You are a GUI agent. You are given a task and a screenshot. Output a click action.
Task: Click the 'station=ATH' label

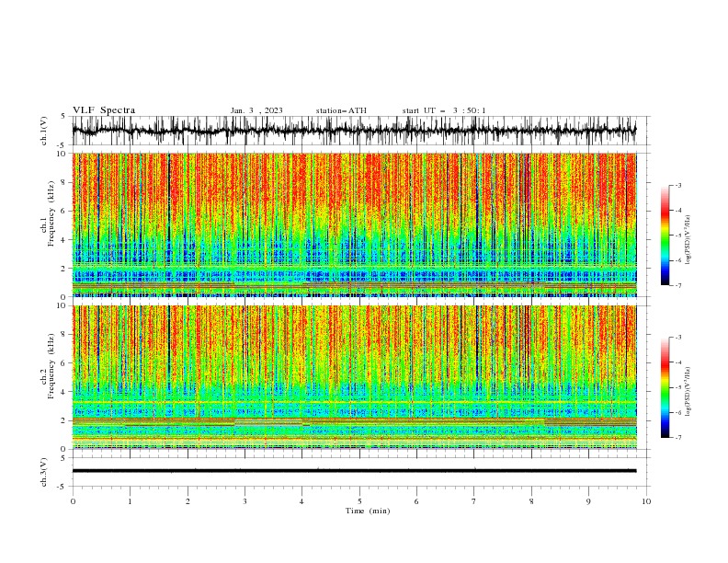(x=341, y=110)
